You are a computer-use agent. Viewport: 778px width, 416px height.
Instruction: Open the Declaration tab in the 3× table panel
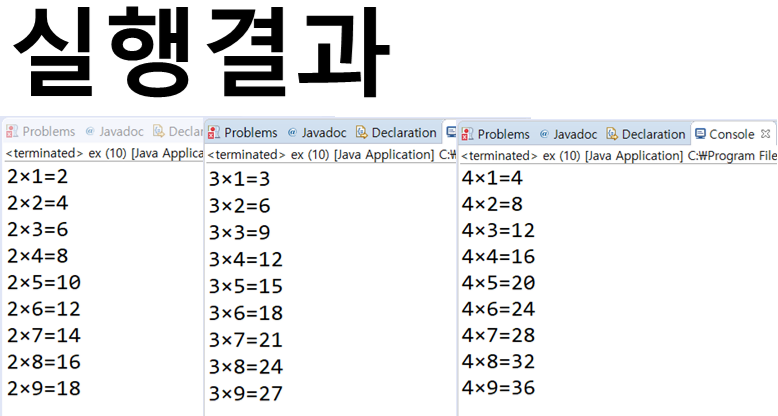(396, 133)
